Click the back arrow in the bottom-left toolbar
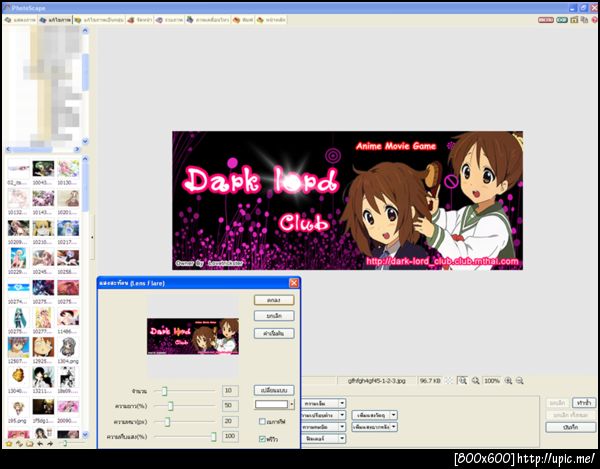Screen dimensions: 600x469 point(40,444)
